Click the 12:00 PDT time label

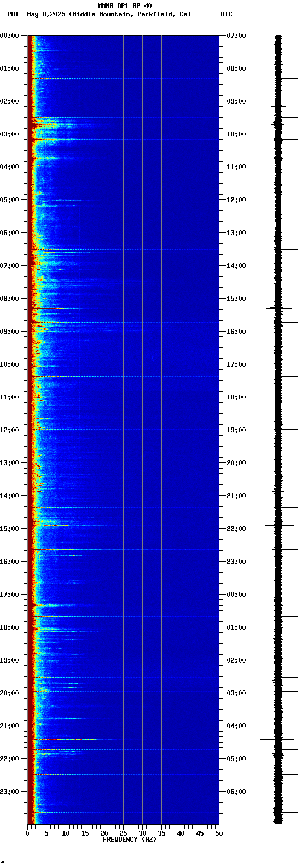(x=10, y=430)
